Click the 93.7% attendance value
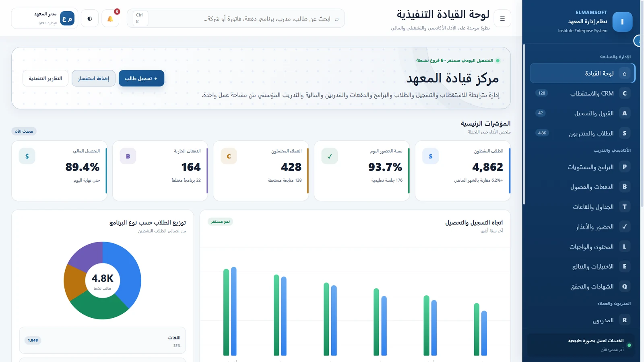The width and height of the screenshot is (644, 362). click(x=385, y=167)
